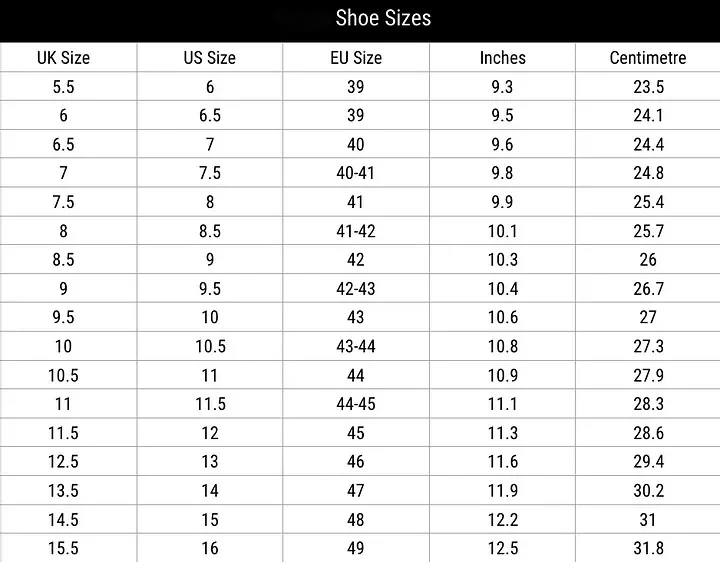This screenshot has width=720, height=562.
Task: Select the EU Size column header
Action: click(x=356, y=58)
